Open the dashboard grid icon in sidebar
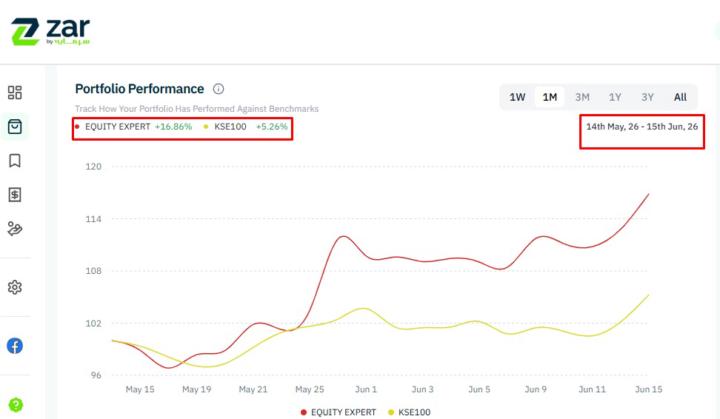720x419 pixels. tap(15, 92)
